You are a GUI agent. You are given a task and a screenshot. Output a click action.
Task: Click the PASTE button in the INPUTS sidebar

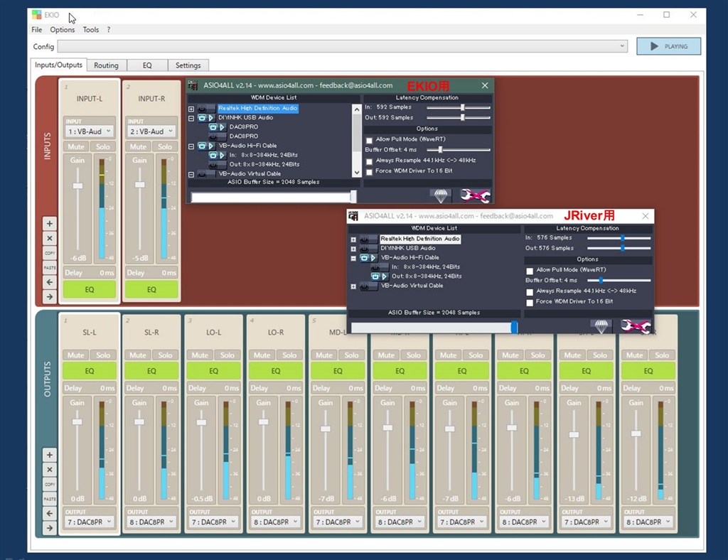pyautogui.click(x=49, y=268)
